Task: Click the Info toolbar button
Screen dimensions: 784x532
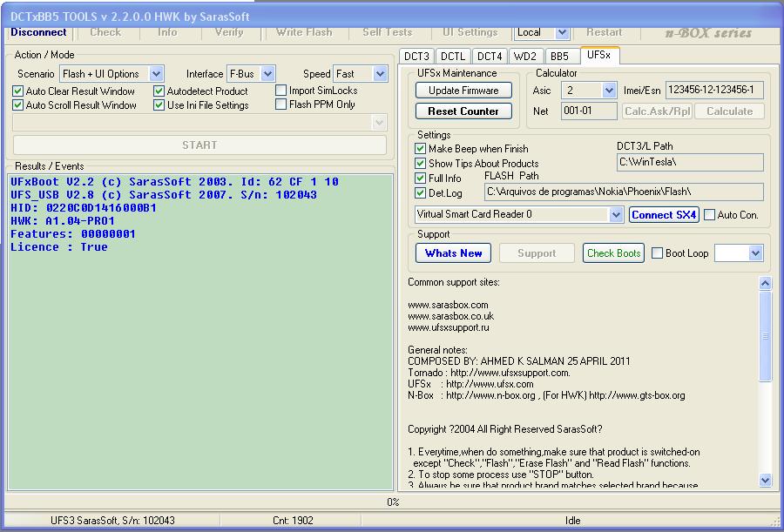Action: 167,32
